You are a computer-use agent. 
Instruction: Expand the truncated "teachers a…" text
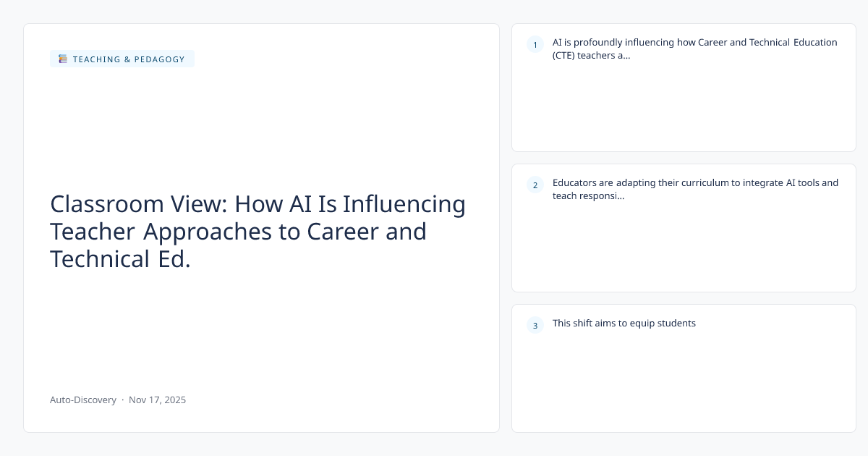pos(592,56)
